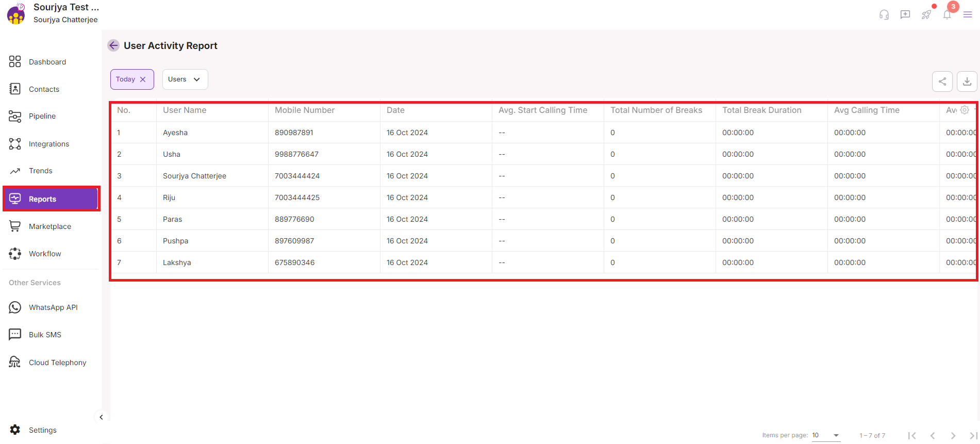Open the Pipeline menu item
980x444 pixels.
(x=42, y=116)
